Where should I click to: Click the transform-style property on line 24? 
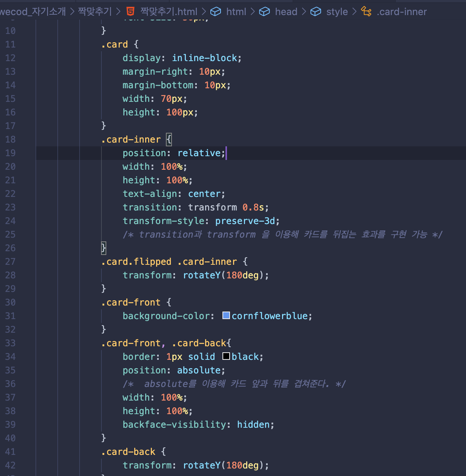(x=163, y=221)
